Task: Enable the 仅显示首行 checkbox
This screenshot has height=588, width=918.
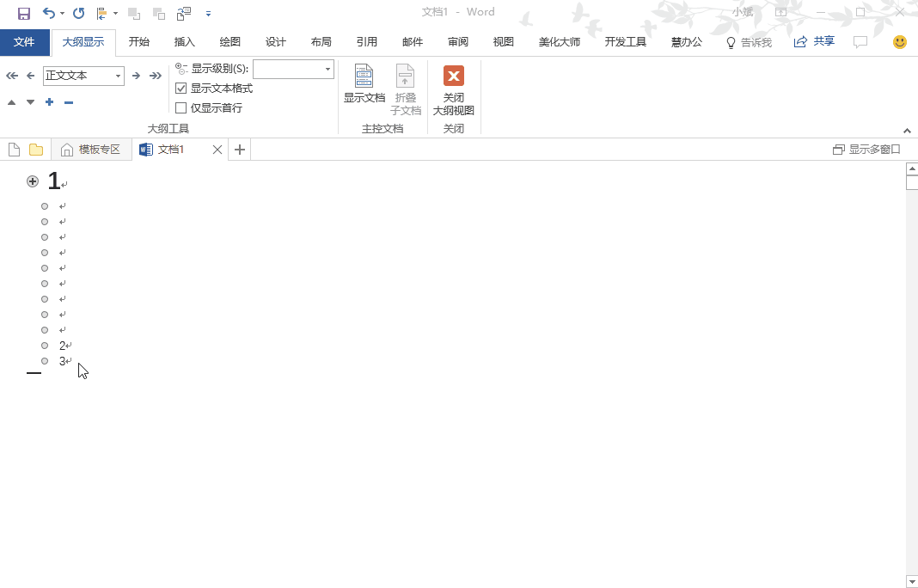Action: pos(181,107)
